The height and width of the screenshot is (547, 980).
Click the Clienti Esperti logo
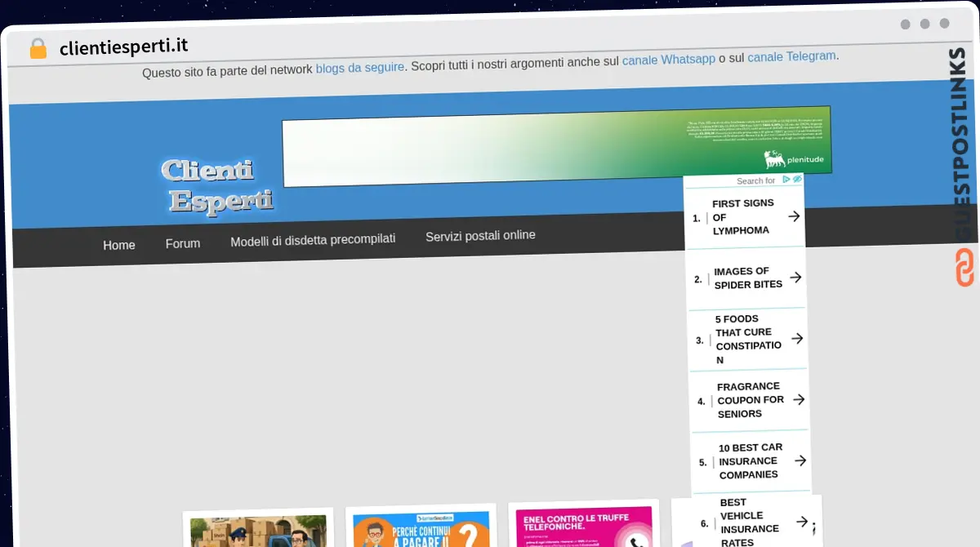217,186
